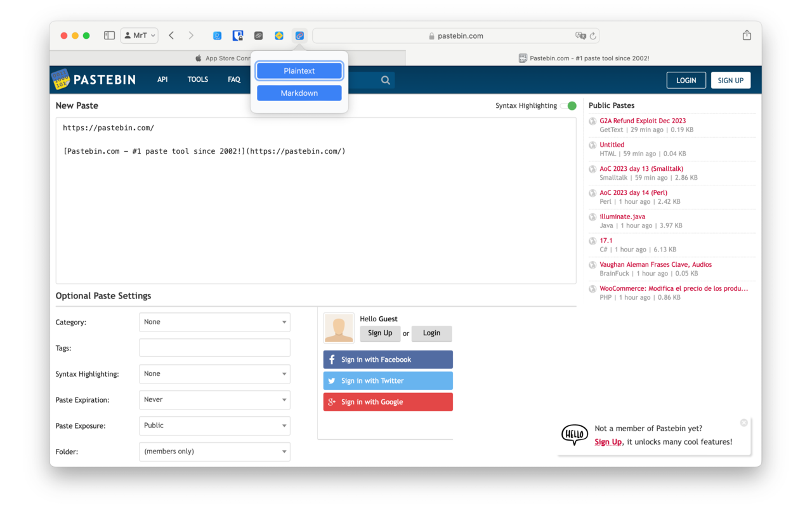Open the Paste Expiration dropdown
The image size is (812, 508).
[214, 399]
